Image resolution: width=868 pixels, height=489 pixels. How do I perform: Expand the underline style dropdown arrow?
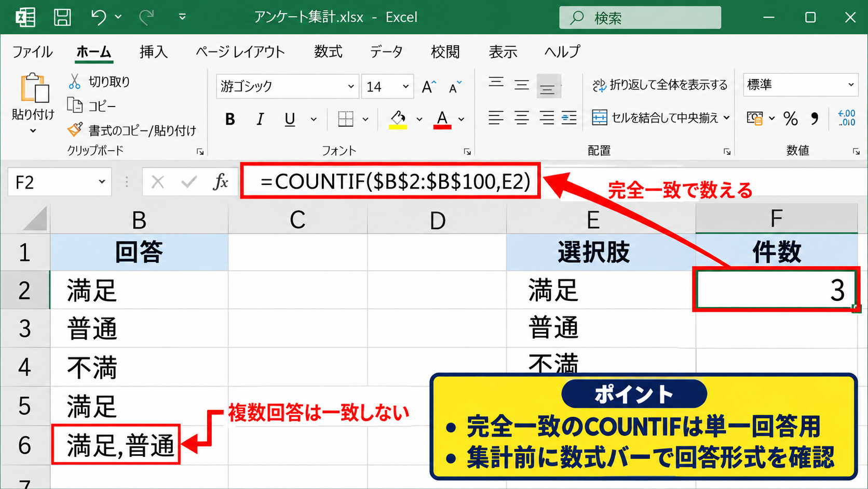click(x=314, y=120)
